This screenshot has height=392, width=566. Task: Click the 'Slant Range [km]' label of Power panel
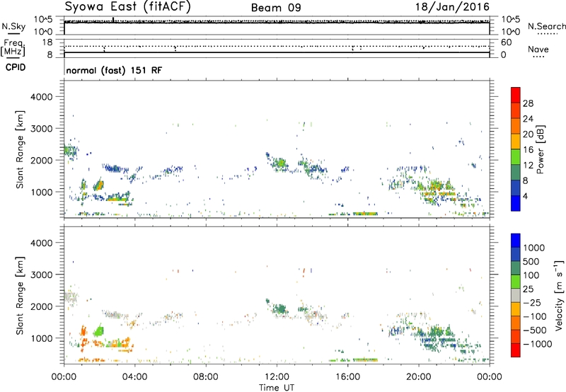point(20,149)
